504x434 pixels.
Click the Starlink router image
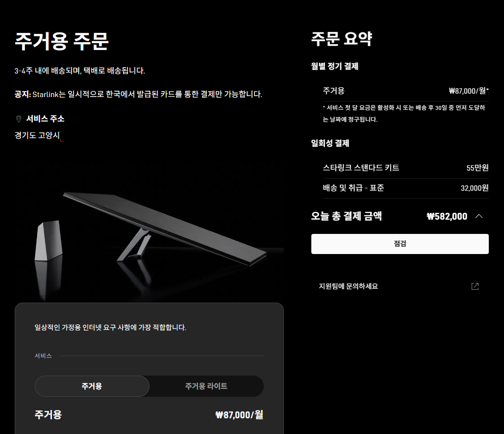48,240
